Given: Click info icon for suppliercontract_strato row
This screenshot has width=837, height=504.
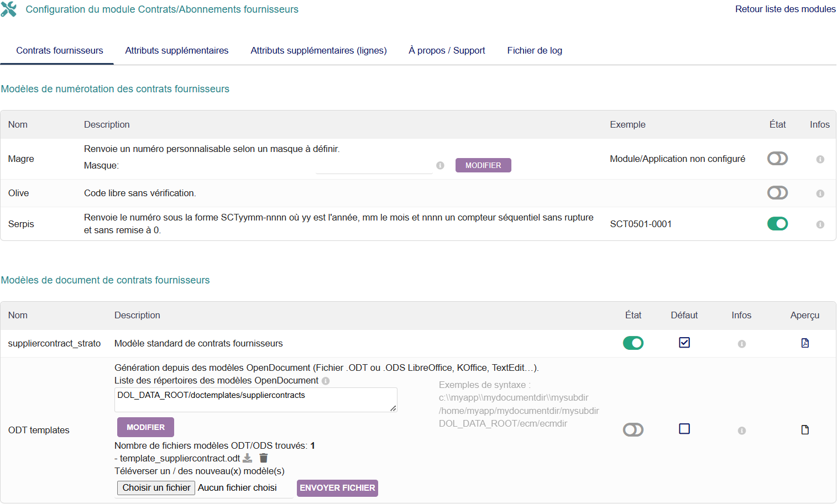Looking at the screenshot, I should click(741, 344).
